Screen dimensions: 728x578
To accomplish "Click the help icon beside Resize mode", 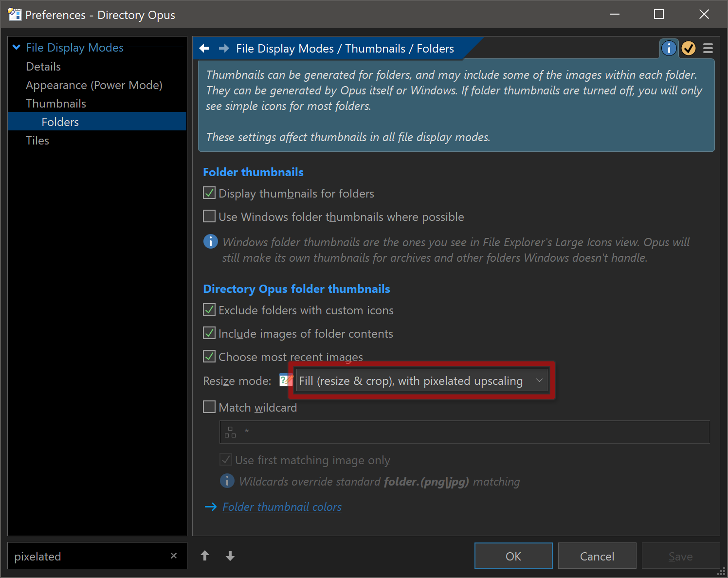I will 286,380.
